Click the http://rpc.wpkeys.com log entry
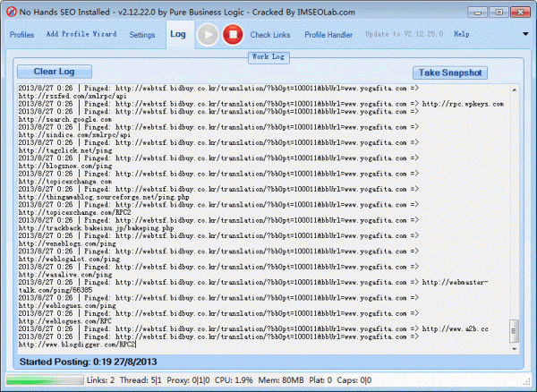The width and height of the screenshot is (537, 392). click(x=463, y=104)
